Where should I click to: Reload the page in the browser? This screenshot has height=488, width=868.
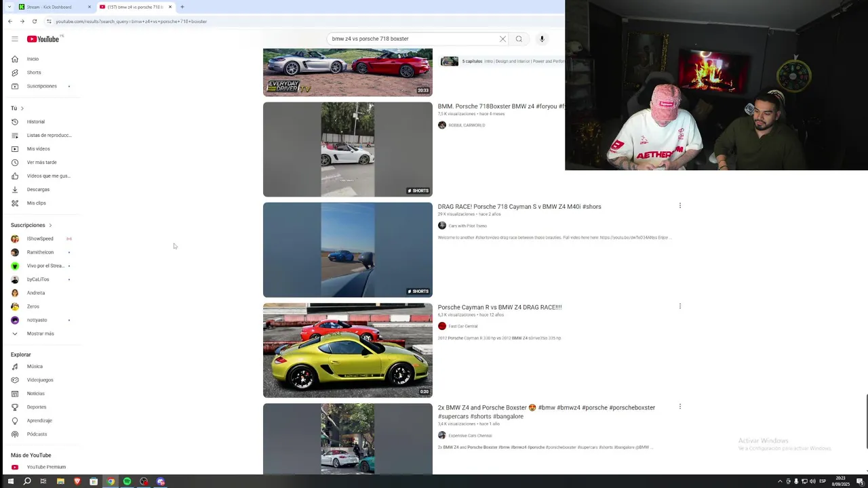point(35,21)
